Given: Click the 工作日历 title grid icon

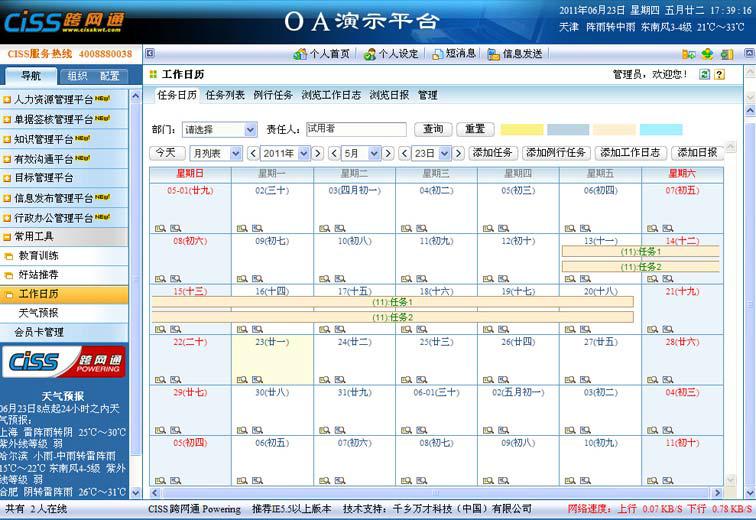Looking at the screenshot, I should pyautogui.click(x=153, y=74).
